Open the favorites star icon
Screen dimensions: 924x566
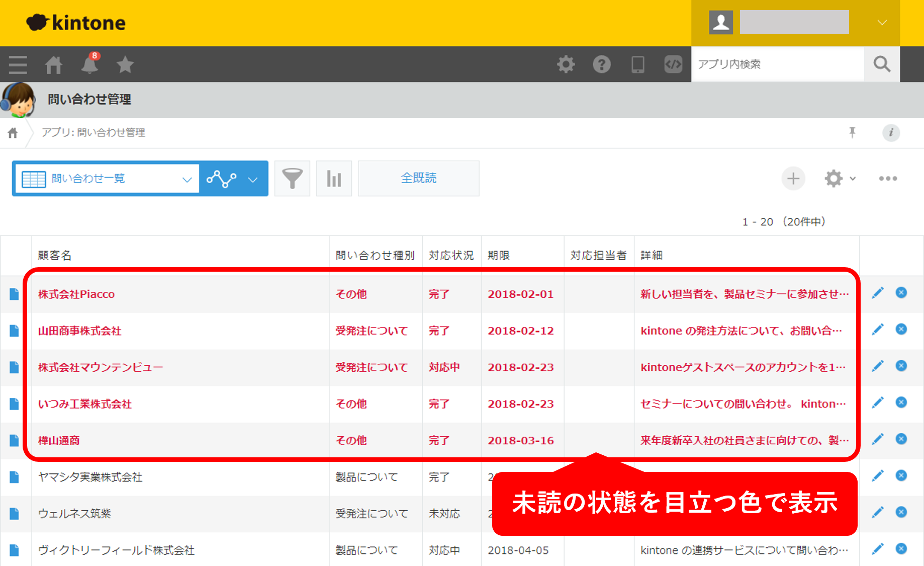coord(125,65)
